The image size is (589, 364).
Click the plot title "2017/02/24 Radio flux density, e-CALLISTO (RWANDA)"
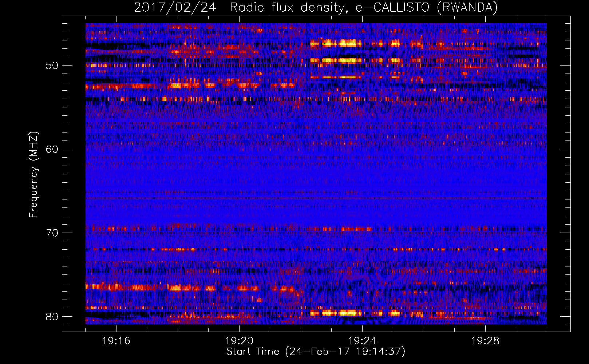coord(316,7)
